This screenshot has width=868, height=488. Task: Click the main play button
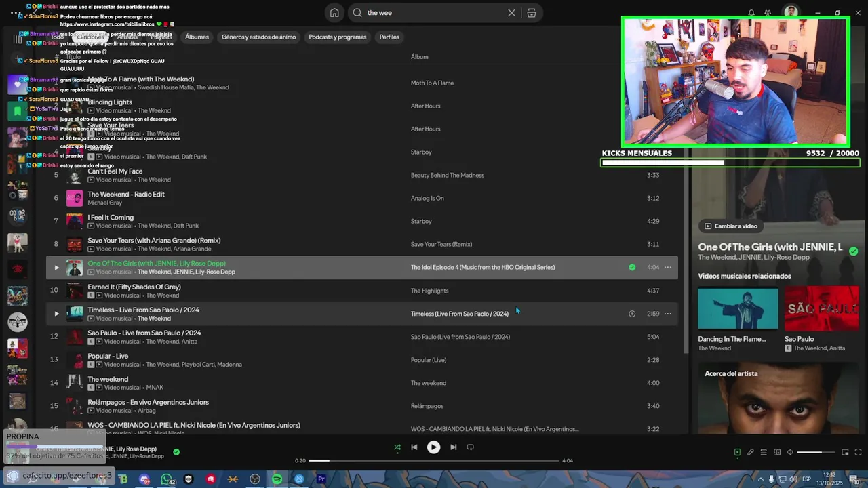click(433, 447)
